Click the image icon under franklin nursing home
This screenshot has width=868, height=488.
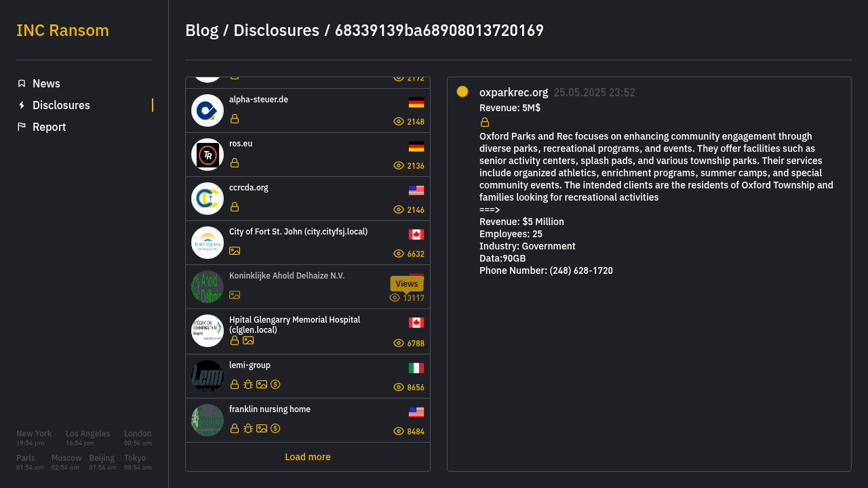click(262, 428)
